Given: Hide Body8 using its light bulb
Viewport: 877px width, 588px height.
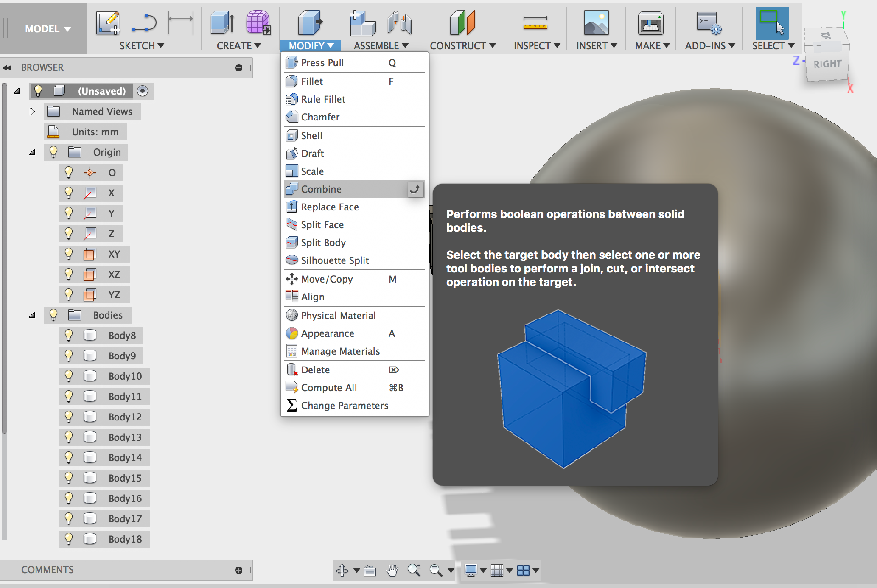Looking at the screenshot, I should 69,335.
